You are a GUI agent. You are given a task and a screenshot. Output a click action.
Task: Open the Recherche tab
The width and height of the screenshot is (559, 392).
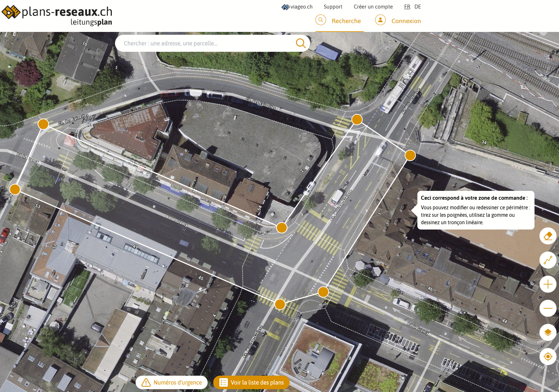click(x=339, y=21)
